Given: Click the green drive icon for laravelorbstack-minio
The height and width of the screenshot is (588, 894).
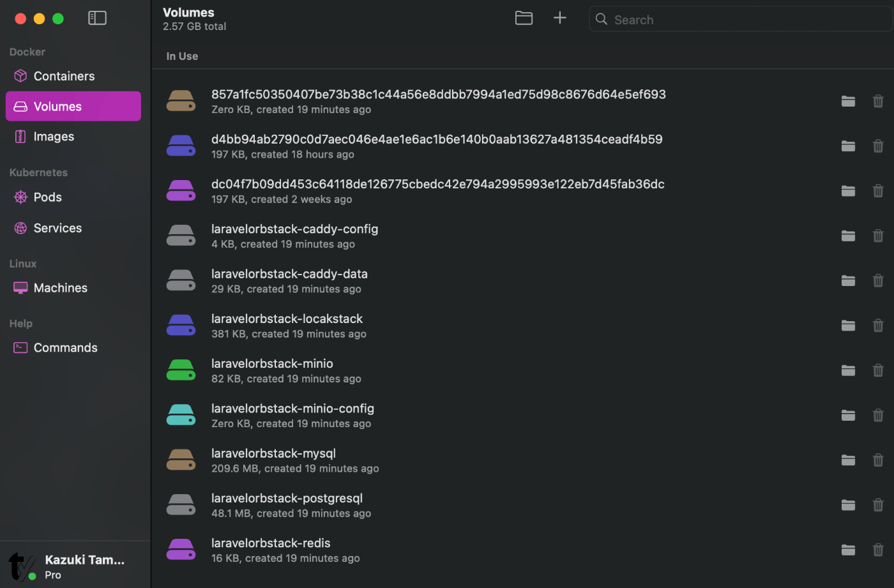Looking at the screenshot, I should tap(181, 370).
